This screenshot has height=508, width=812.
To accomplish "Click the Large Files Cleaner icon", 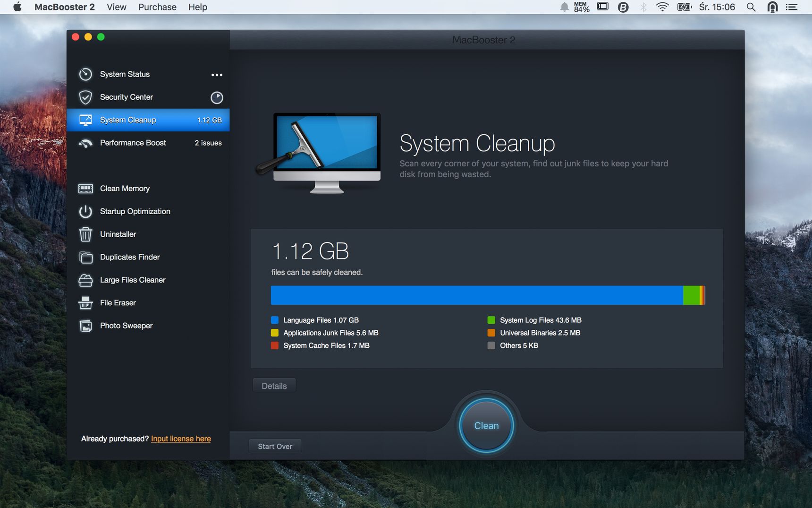I will [x=85, y=280].
